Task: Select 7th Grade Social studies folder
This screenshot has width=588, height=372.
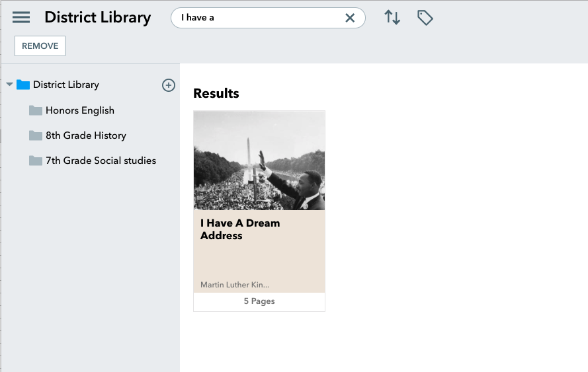Action: point(101,161)
